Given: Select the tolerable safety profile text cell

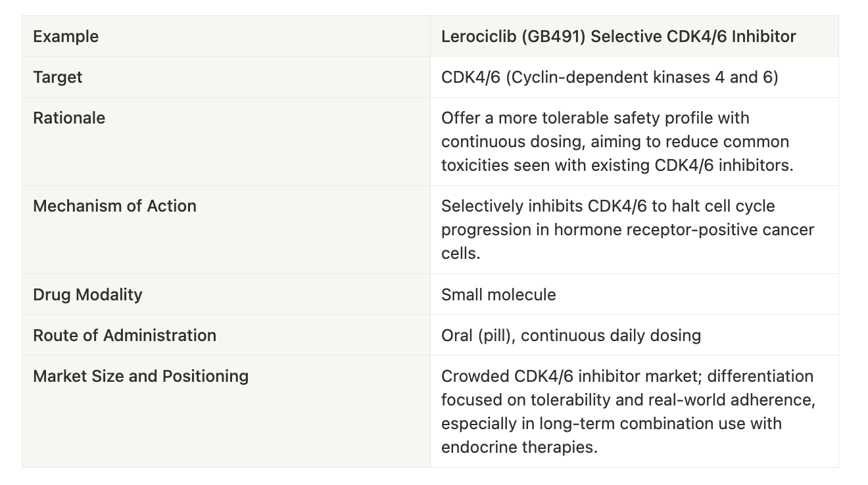Looking at the screenshot, I should (x=635, y=141).
